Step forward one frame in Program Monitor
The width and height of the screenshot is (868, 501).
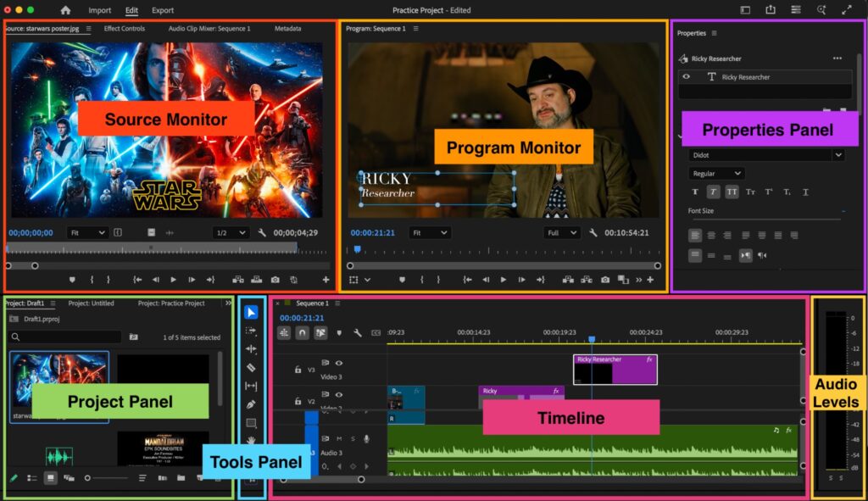pyautogui.click(x=521, y=280)
